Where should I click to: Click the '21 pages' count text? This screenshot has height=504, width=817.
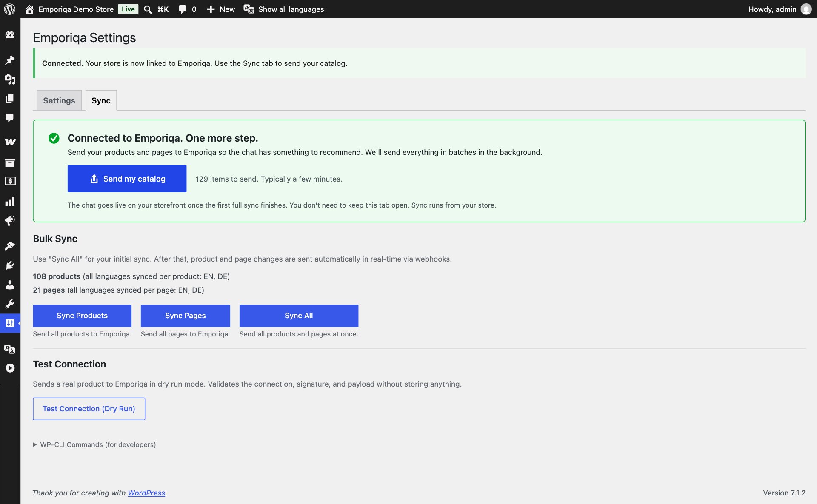(x=49, y=290)
